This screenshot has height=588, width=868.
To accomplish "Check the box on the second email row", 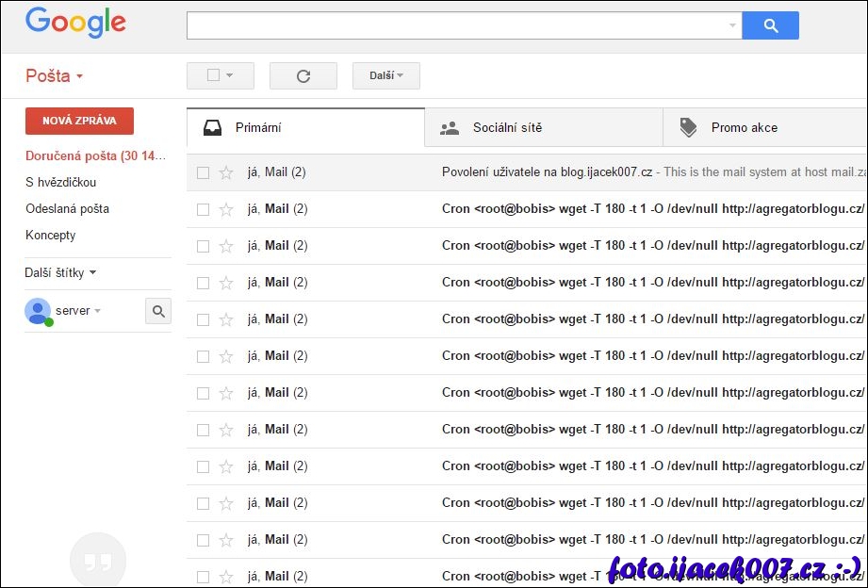I will [203, 209].
